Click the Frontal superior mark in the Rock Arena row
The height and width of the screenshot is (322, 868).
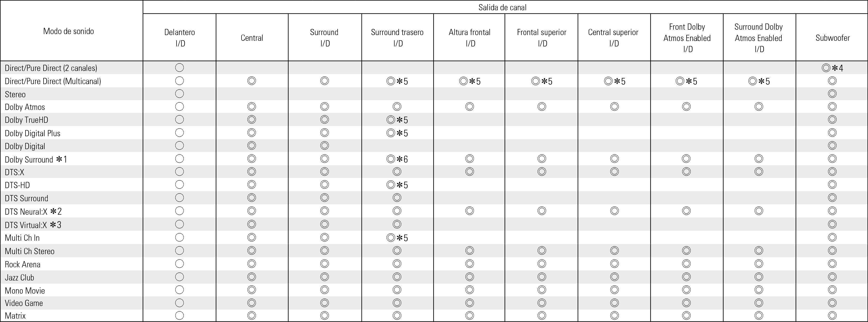click(x=542, y=264)
